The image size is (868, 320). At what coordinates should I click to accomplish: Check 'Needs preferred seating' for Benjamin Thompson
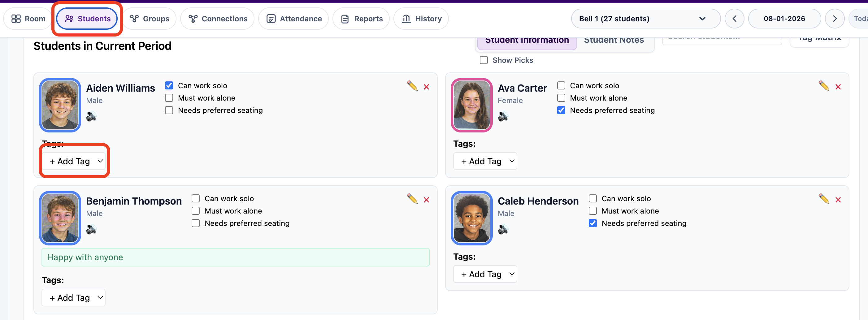(196, 223)
